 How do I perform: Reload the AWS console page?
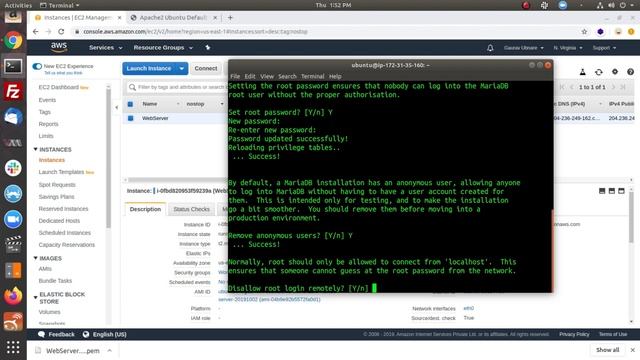click(61, 31)
